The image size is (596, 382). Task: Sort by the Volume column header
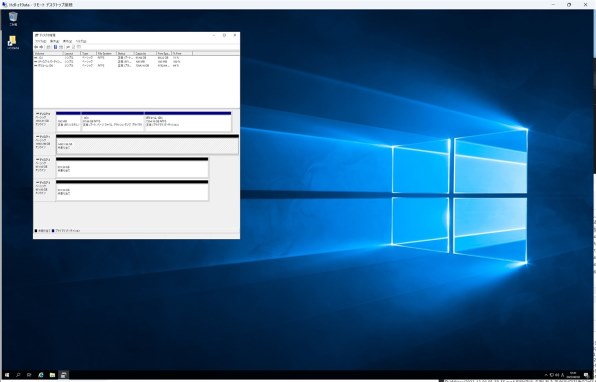point(48,54)
